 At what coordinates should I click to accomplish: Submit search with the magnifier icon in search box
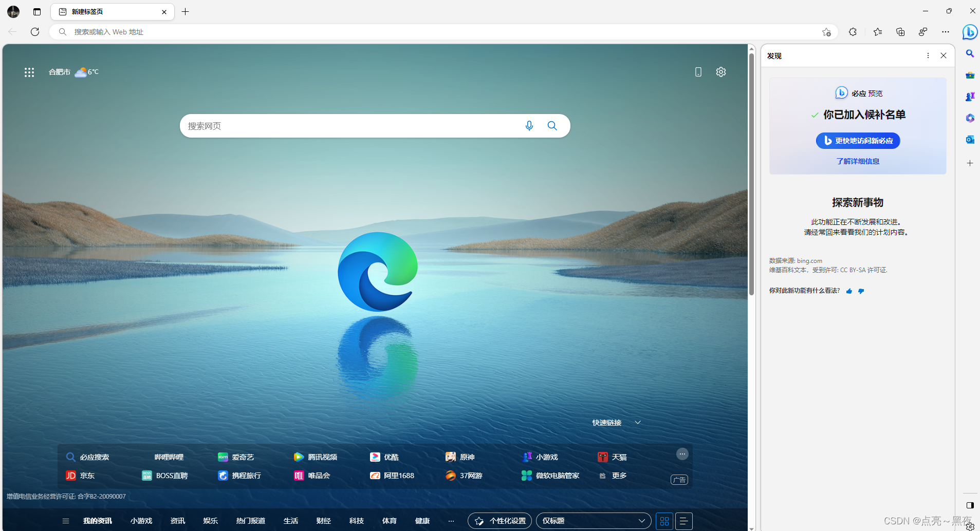pos(552,126)
